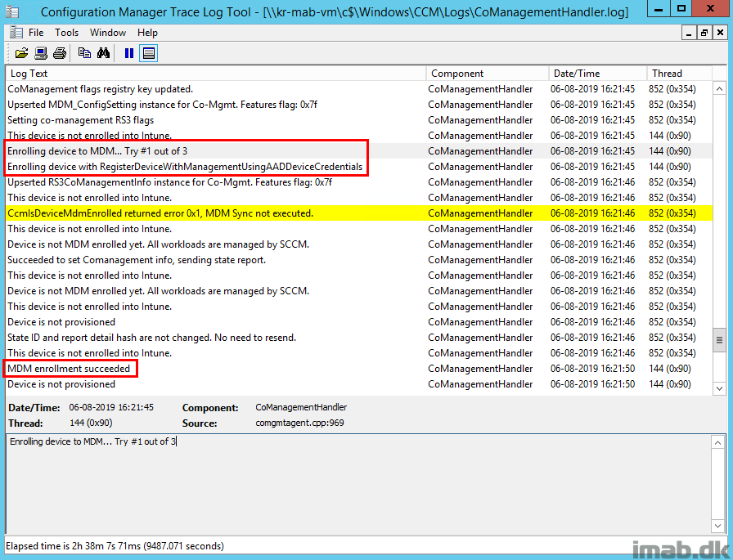Sort by the Log Text column header
This screenshot has width=733, height=560.
(216, 74)
